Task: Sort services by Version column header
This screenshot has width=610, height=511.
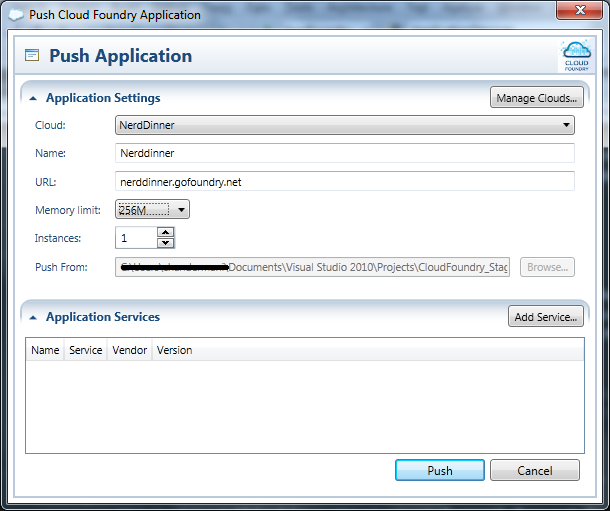Action: pos(174,350)
